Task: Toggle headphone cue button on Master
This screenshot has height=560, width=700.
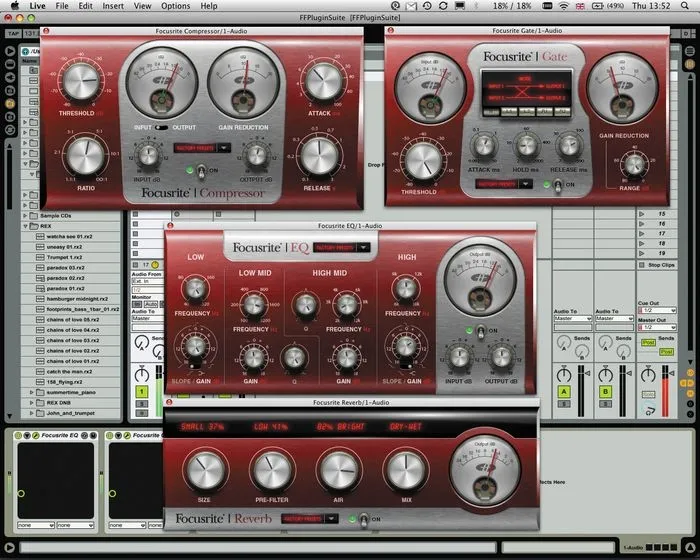Action: tap(648, 409)
